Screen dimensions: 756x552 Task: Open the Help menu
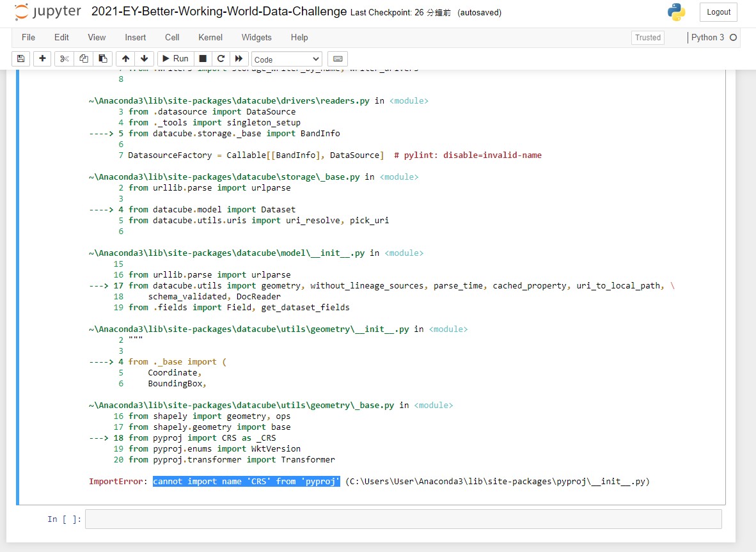(x=299, y=37)
